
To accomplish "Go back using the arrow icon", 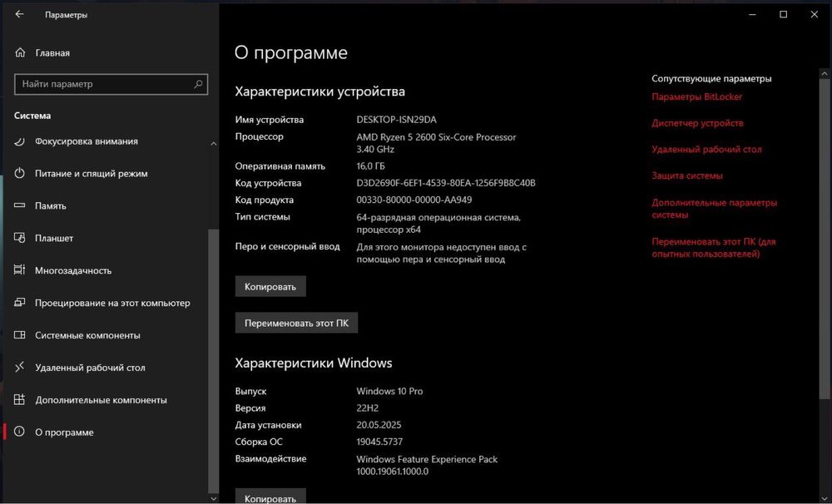I will click(20, 14).
